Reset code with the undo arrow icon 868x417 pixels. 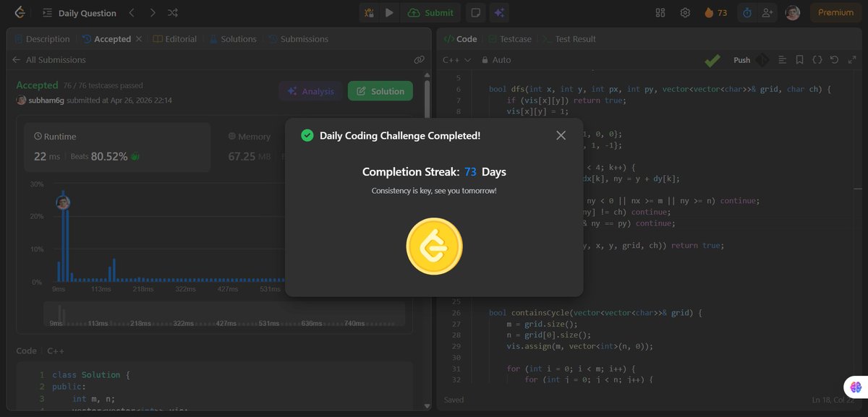coord(835,60)
